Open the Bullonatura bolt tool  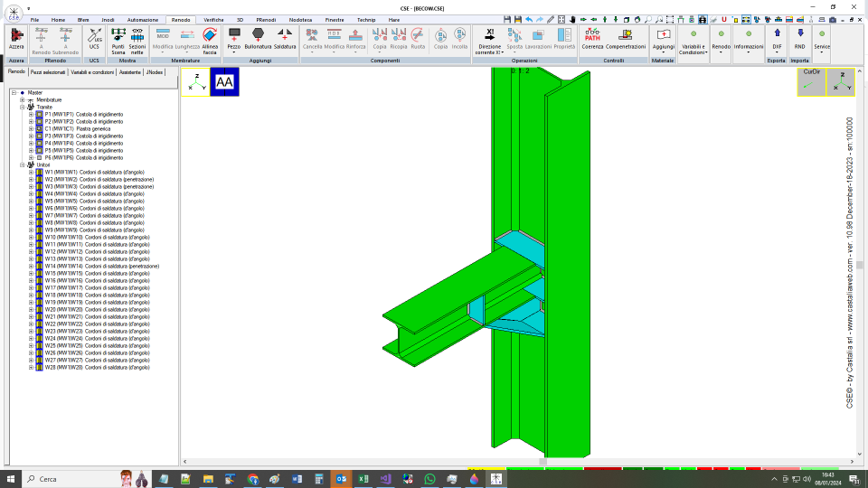pyautogui.click(x=258, y=40)
